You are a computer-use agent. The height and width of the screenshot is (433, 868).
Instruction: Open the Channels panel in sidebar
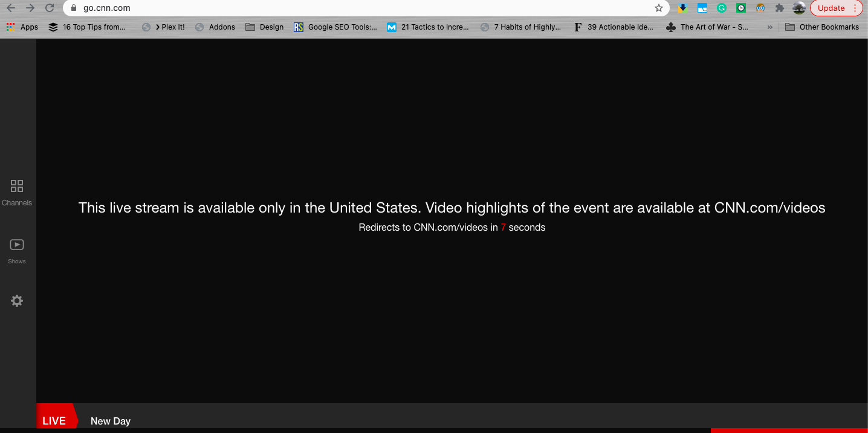click(17, 192)
